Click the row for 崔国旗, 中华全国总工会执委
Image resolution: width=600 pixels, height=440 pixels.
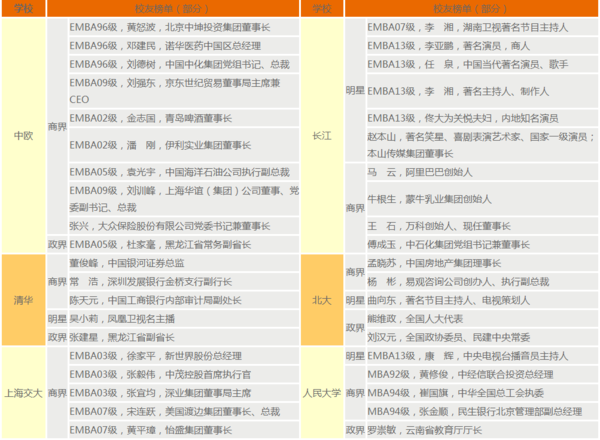pos(482,393)
